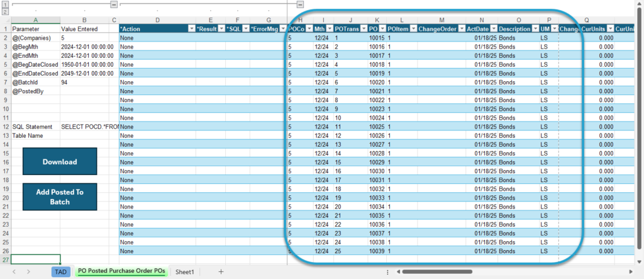Open the *Result column filter dropdown
The width and height of the screenshot is (644, 279).
click(221, 29)
